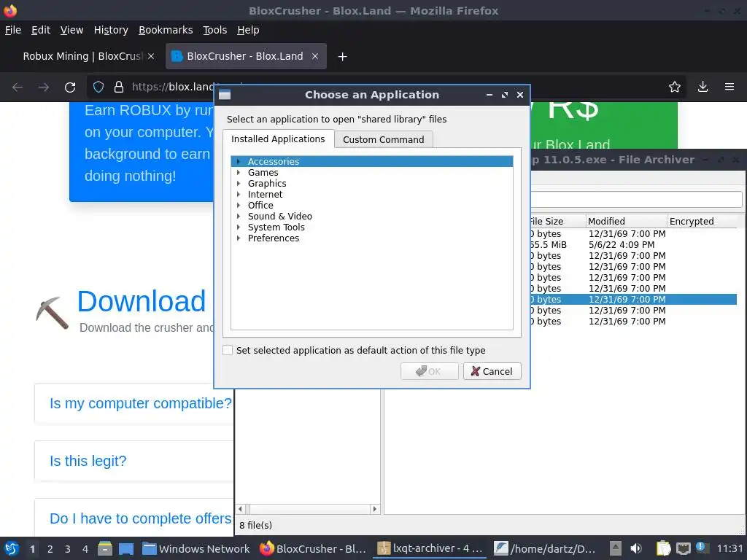Screen dimensions: 747x560
Task: Click the site security padlock icon
Action: [119, 87]
